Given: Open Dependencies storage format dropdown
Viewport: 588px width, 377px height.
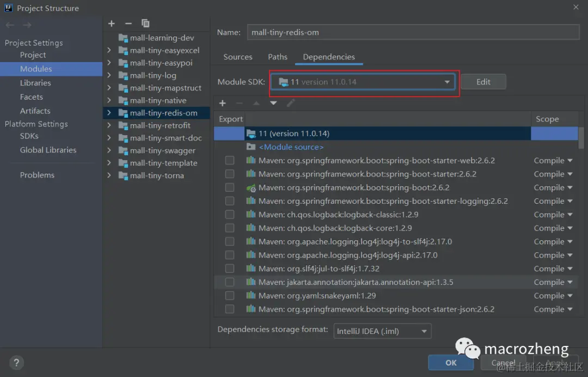Looking at the screenshot, I should [383, 331].
